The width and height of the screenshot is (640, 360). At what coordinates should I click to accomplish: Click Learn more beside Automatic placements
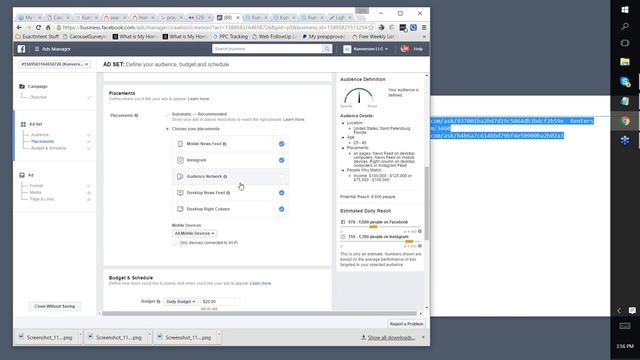click(293, 120)
